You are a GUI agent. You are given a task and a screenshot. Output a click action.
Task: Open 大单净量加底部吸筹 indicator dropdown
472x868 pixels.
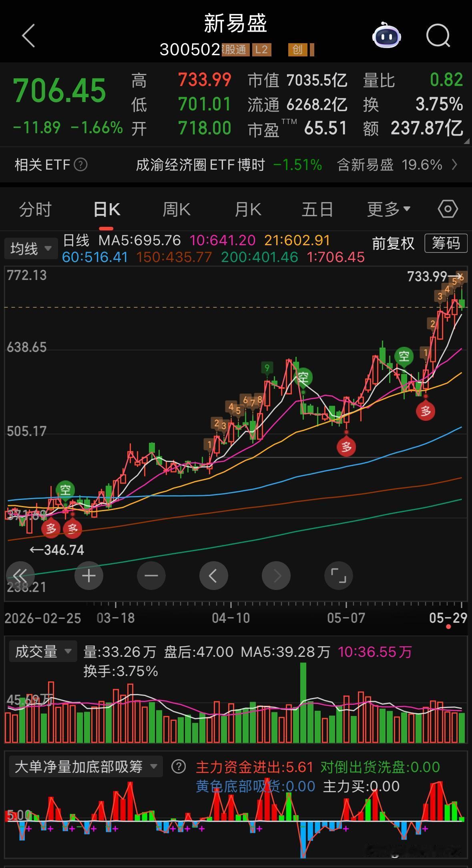tap(86, 767)
